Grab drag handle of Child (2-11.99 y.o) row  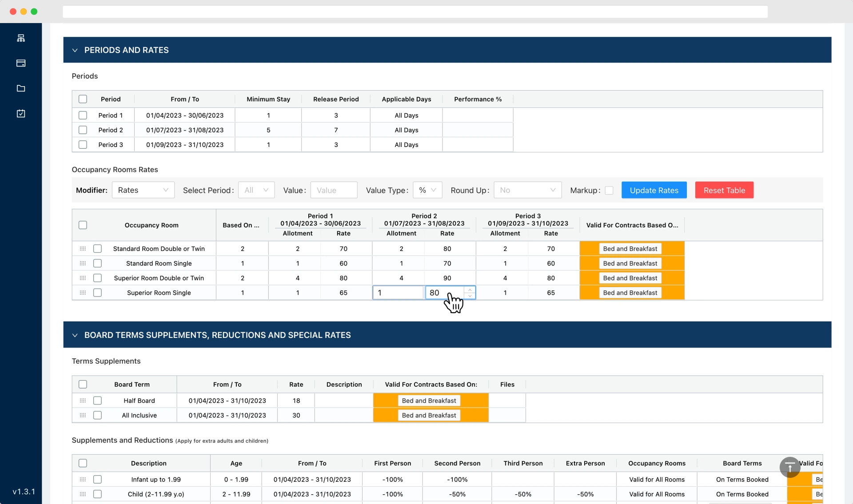point(83,494)
